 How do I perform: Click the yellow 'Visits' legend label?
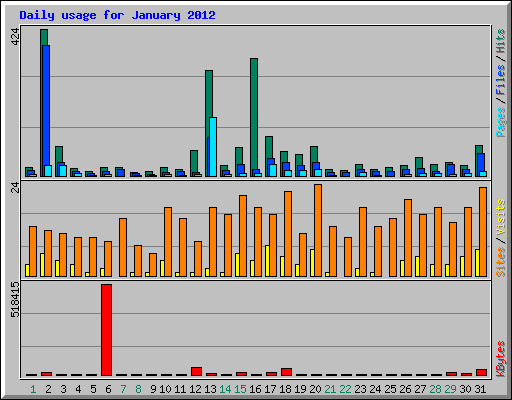(500, 217)
